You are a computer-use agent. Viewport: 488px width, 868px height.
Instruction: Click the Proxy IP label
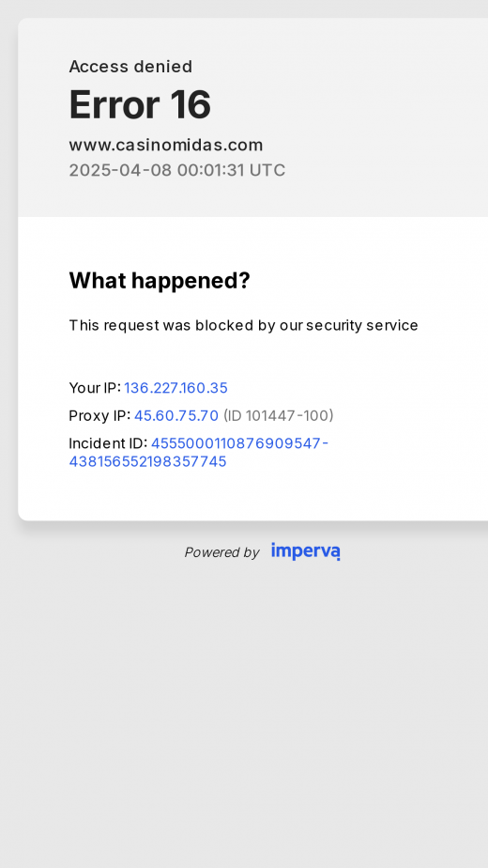click(99, 416)
